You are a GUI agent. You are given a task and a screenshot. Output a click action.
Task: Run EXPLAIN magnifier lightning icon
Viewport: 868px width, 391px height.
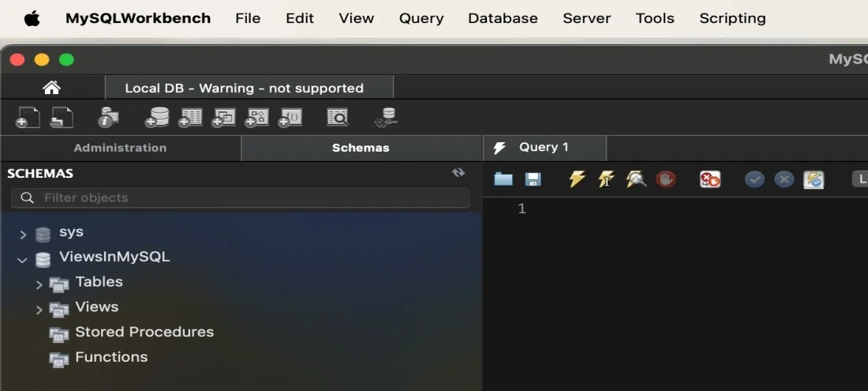[x=636, y=179]
